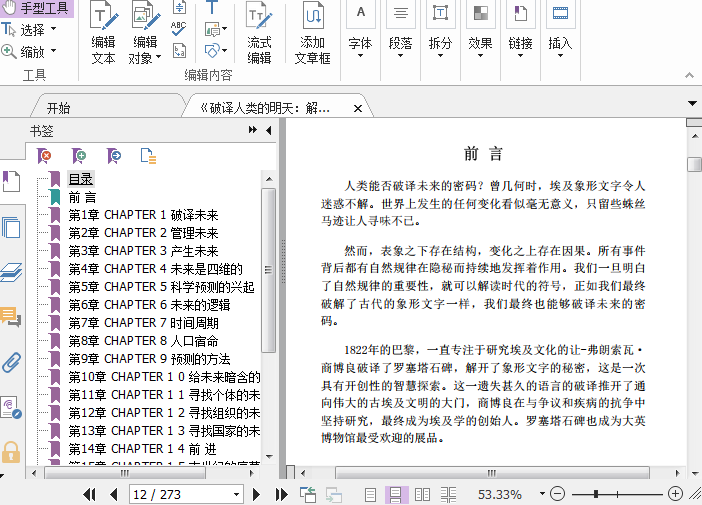The height and width of the screenshot is (505, 702).
Task: Switch to single page view mode
Action: point(370,494)
